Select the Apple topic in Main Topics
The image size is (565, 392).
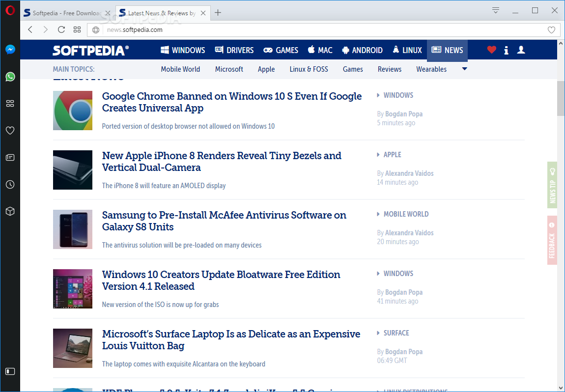pyautogui.click(x=266, y=69)
